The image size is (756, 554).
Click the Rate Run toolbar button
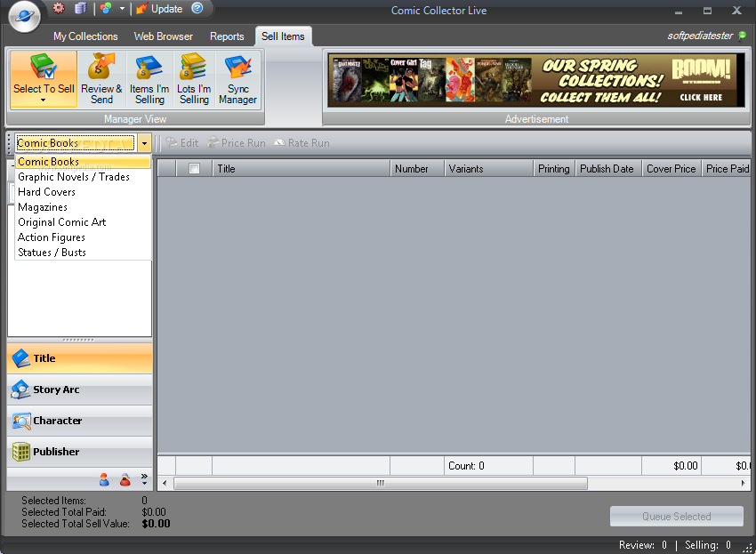click(302, 142)
